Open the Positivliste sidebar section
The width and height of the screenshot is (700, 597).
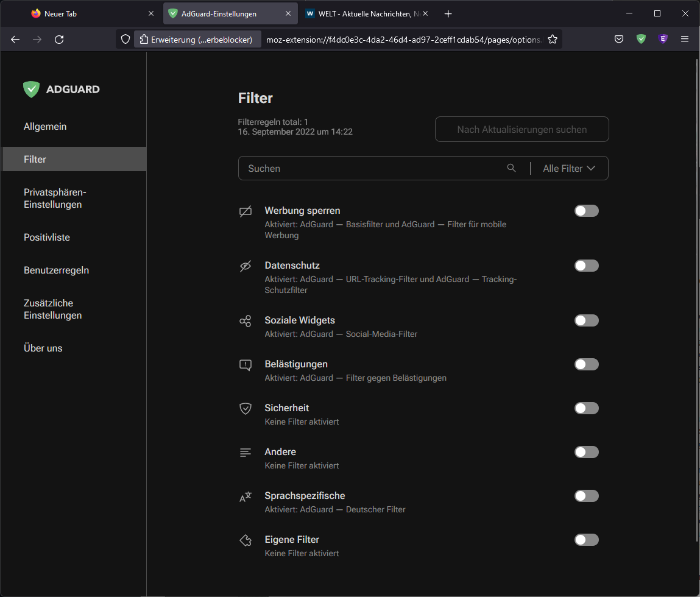coord(46,237)
